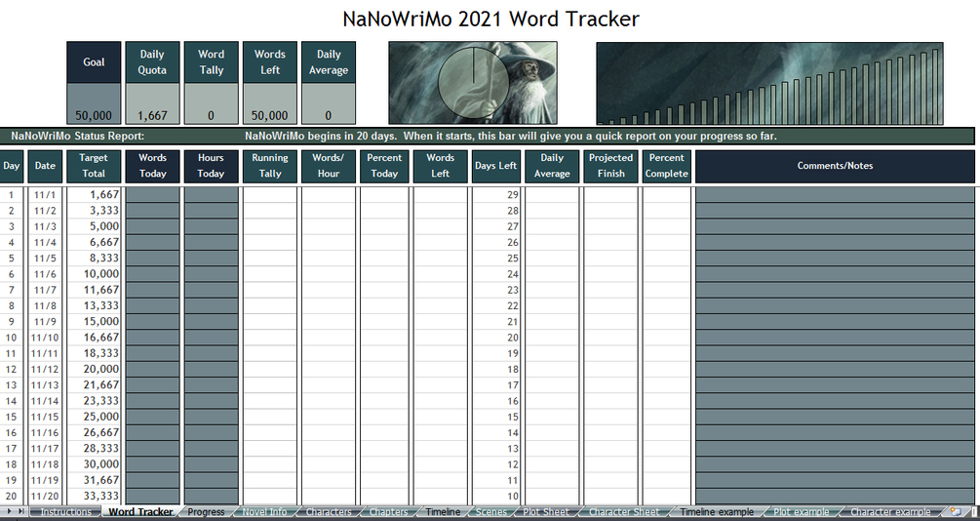Click days left value 20
Viewport: 980px width, 521px height.
(x=496, y=338)
